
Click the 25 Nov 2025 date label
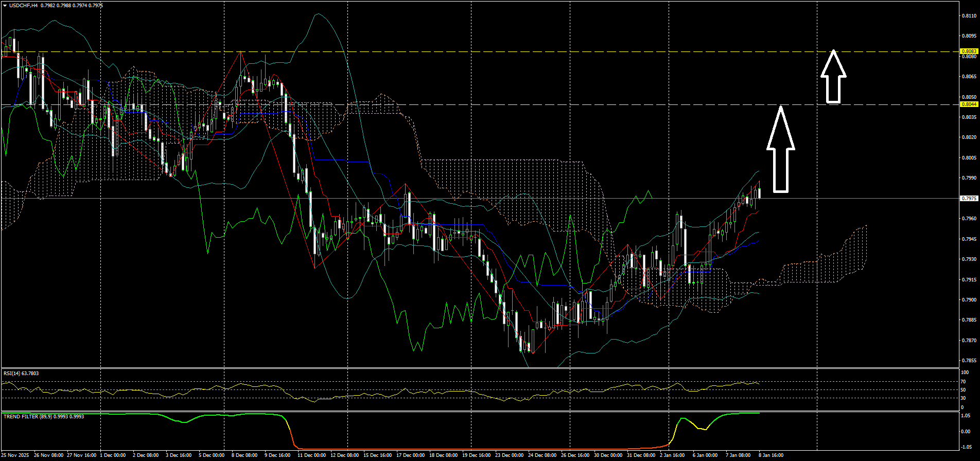coord(15,455)
